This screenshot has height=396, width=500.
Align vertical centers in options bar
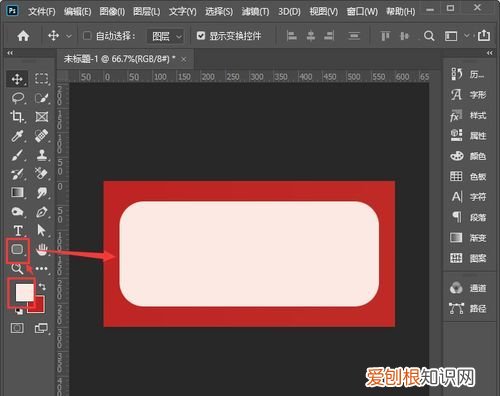tap(404, 36)
